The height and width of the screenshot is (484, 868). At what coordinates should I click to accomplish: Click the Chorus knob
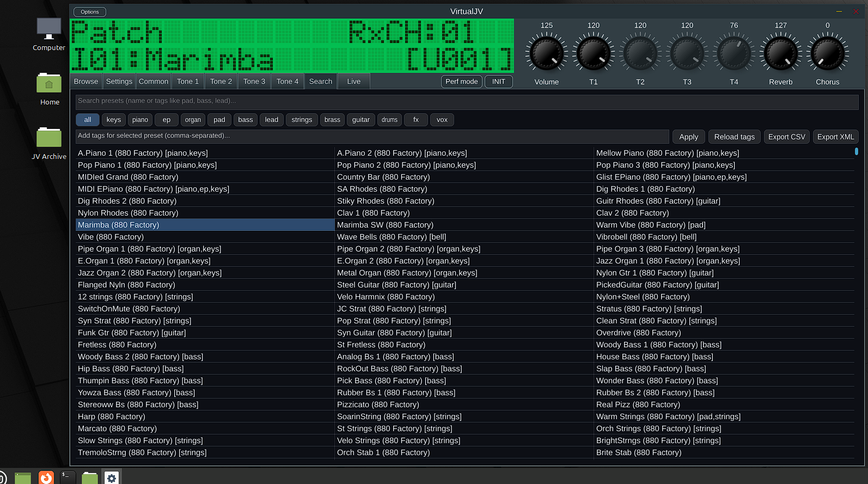click(827, 54)
